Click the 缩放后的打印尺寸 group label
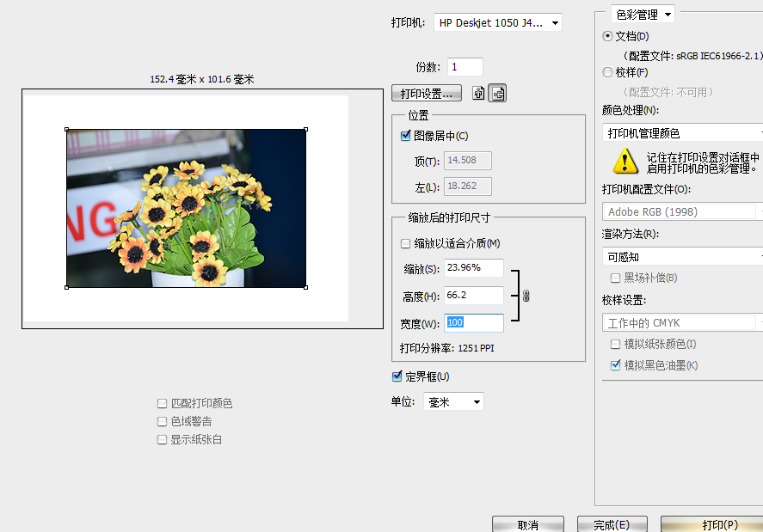763x532 pixels. (449, 217)
